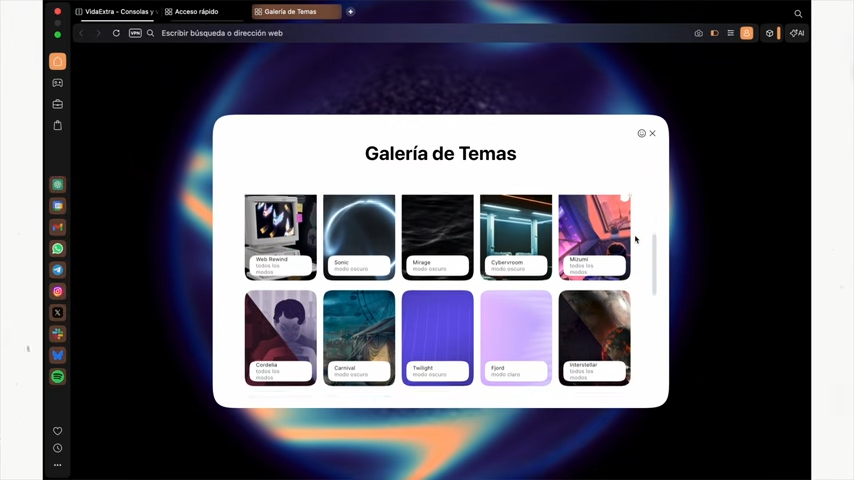Open the shopping bag sidebar icon
The width and height of the screenshot is (854, 480).
click(58, 125)
